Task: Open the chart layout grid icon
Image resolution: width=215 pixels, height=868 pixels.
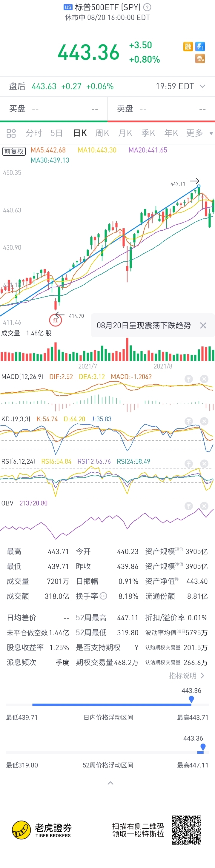Action: [x=11, y=133]
